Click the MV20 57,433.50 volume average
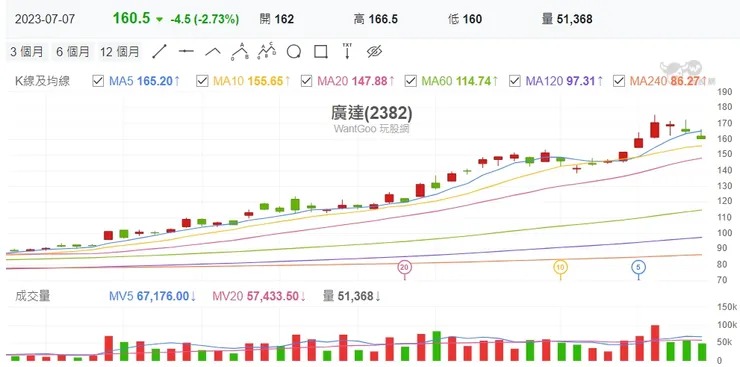740x367 pixels. [259, 296]
